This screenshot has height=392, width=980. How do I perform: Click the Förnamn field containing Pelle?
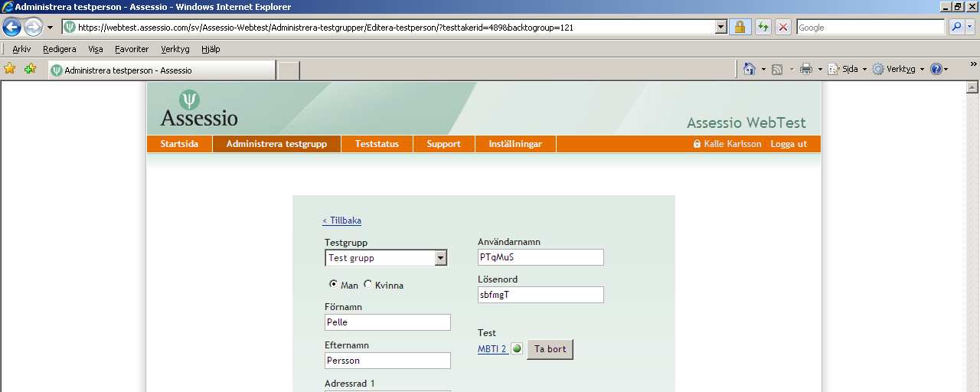(387, 322)
